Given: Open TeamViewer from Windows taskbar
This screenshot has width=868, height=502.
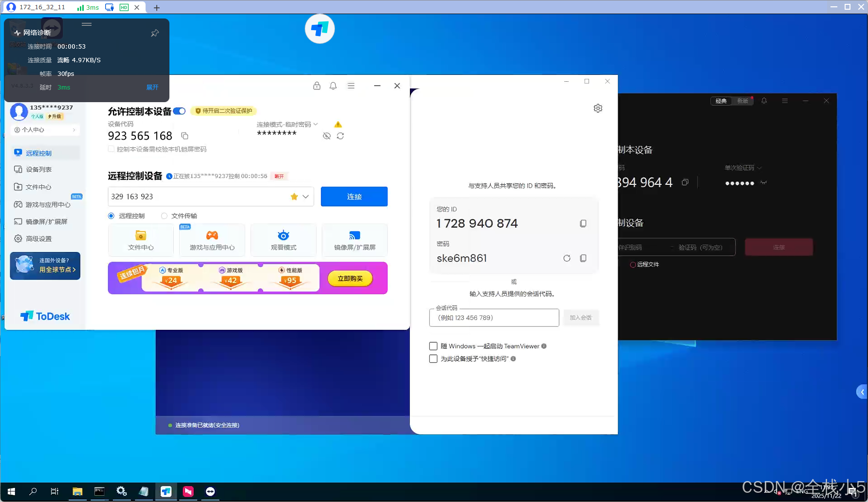Looking at the screenshot, I should click(210, 491).
